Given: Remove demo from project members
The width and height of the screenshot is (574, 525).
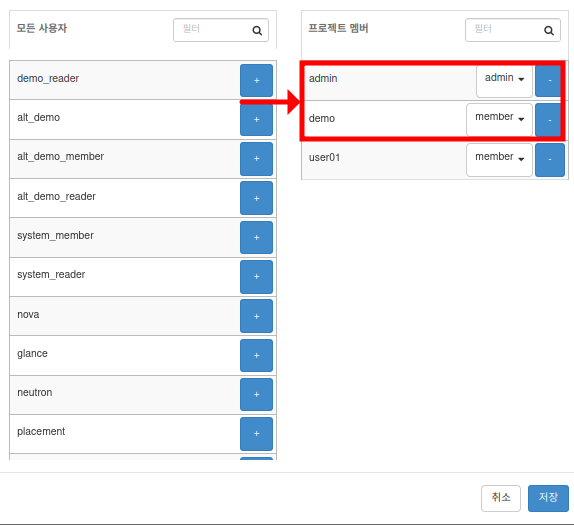Looking at the screenshot, I should click(549, 120).
